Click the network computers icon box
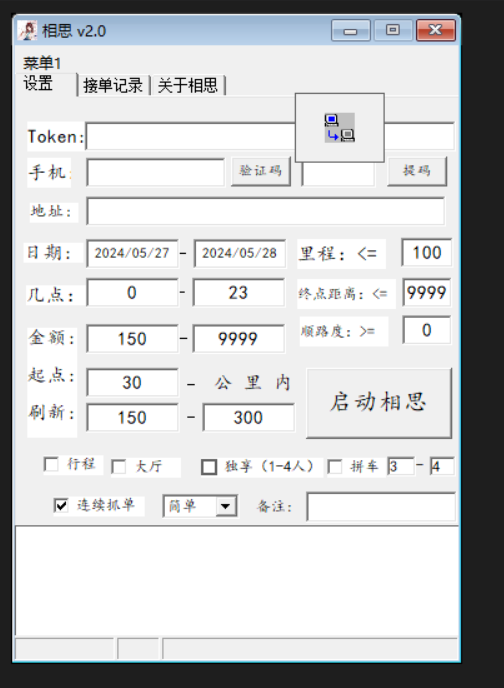Screen dimensions: 504x688 [x=340, y=128]
